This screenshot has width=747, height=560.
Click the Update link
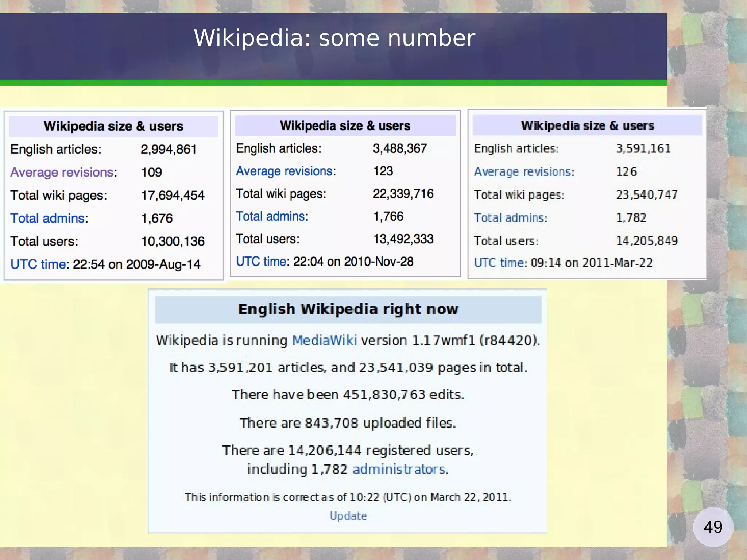tap(348, 516)
